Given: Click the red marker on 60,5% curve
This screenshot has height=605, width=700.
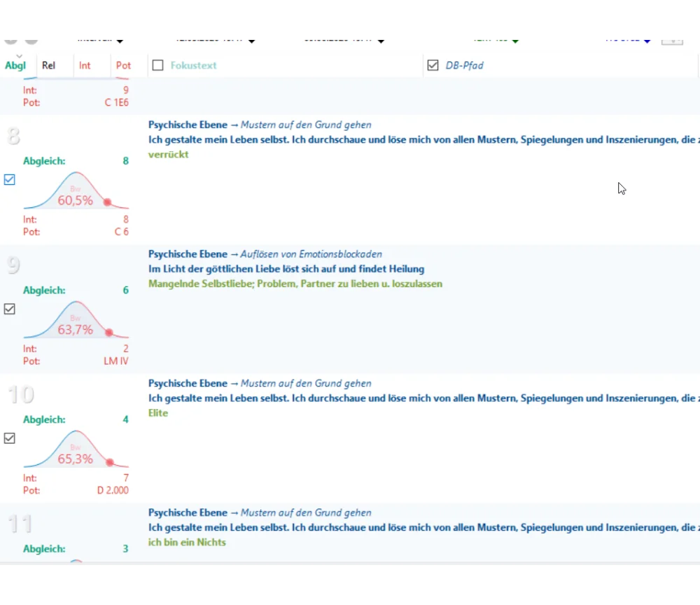Looking at the screenshot, I should 107,202.
